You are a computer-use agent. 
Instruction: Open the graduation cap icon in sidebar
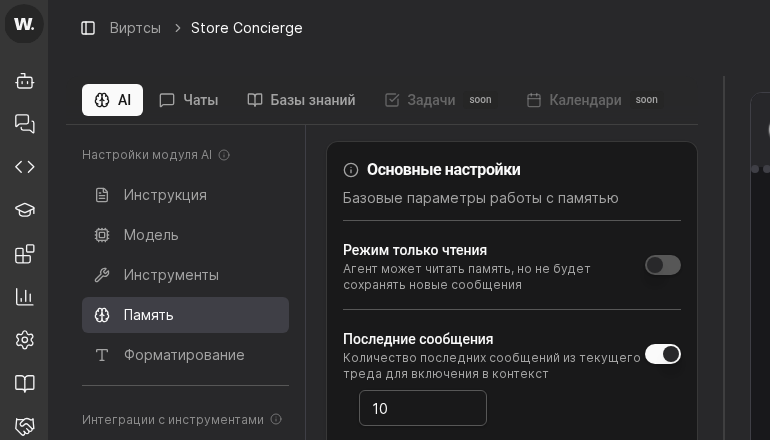point(25,210)
